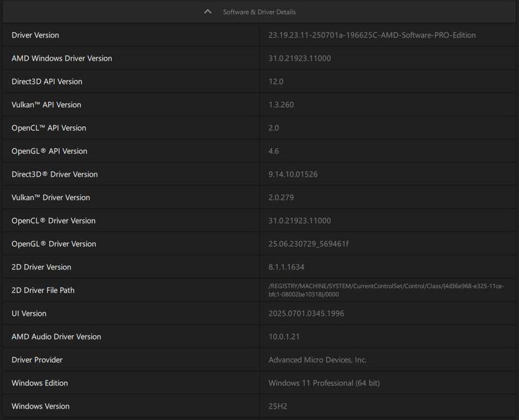Click the audio driver value 10.0.1.21
The width and height of the screenshot is (519, 420).
click(x=284, y=336)
